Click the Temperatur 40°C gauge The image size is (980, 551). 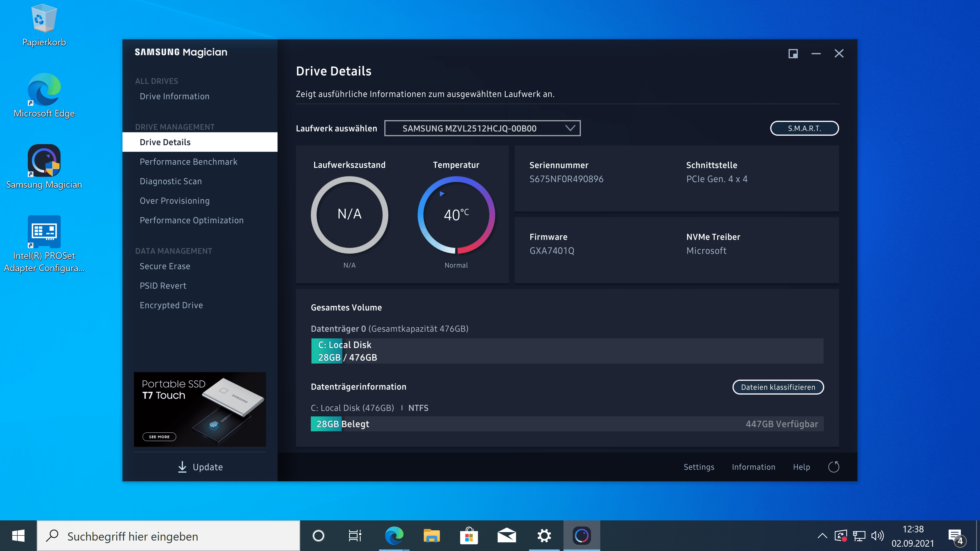click(456, 215)
